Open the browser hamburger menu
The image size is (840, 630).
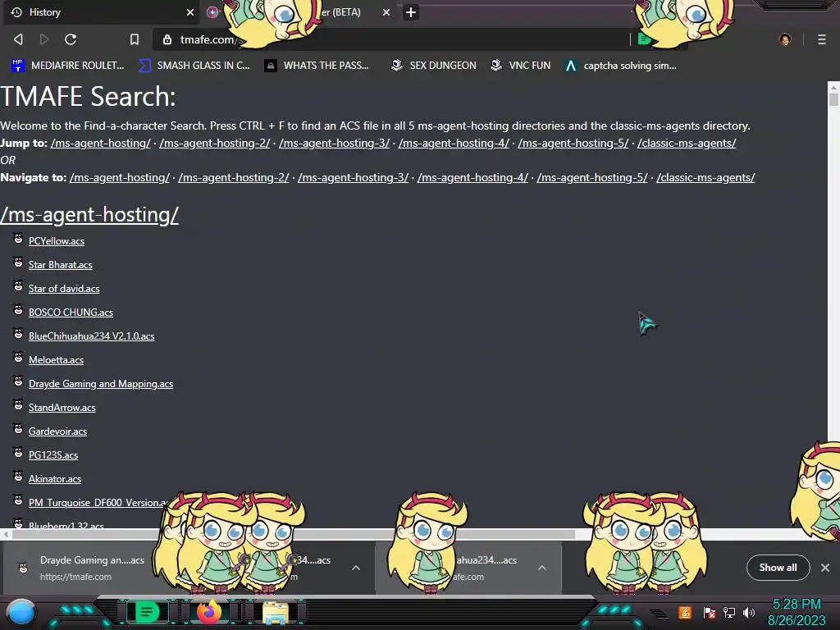(x=821, y=39)
